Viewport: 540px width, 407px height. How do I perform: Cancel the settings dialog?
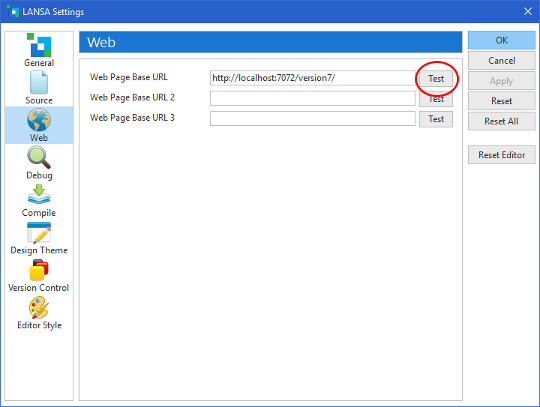(501, 61)
